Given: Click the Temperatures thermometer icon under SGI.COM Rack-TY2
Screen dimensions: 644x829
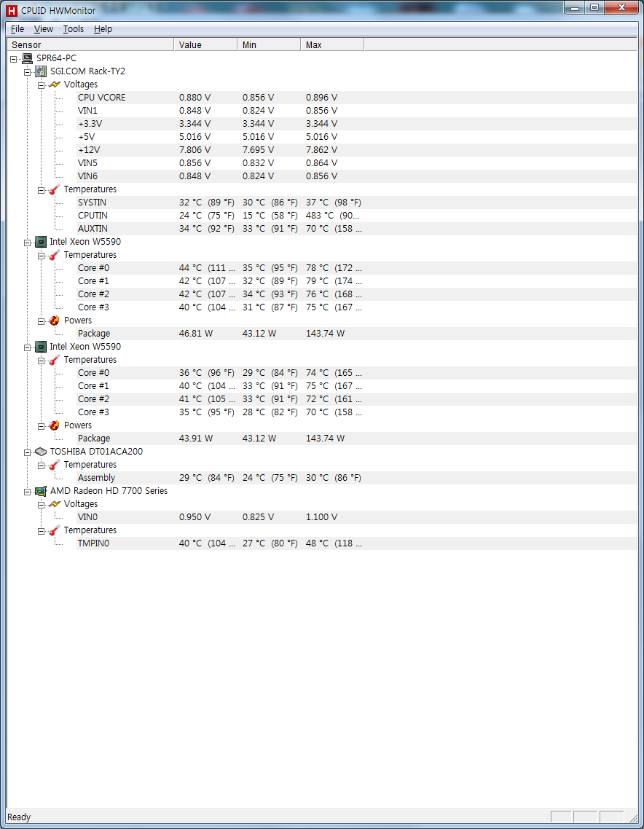Looking at the screenshot, I should tap(55, 189).
